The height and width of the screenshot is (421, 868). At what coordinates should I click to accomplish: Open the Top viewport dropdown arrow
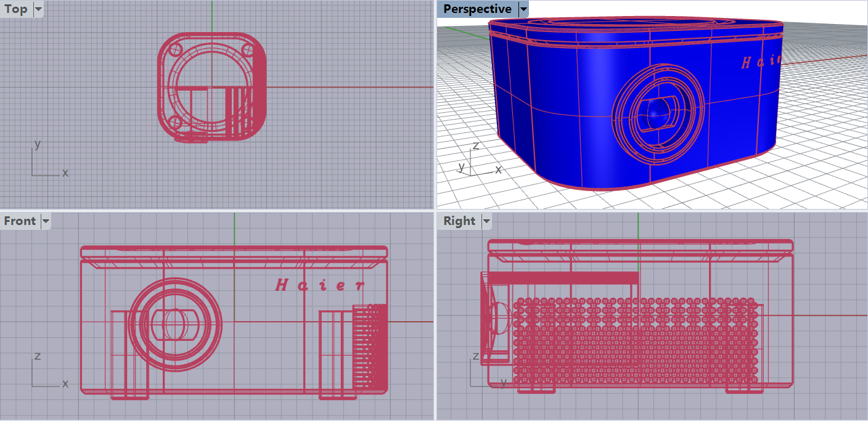[x=39, y=9]
